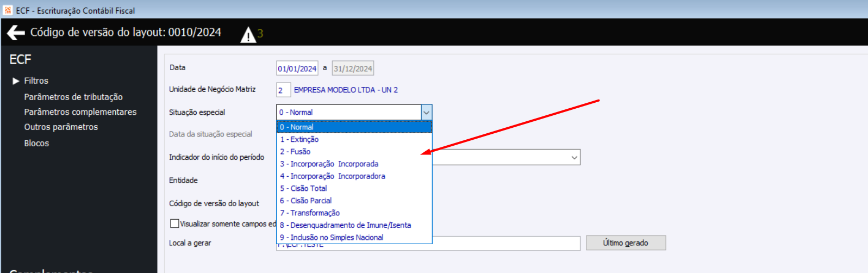Toggle Visualizar somente campos checkbox
868x273 pixels.
174,224
